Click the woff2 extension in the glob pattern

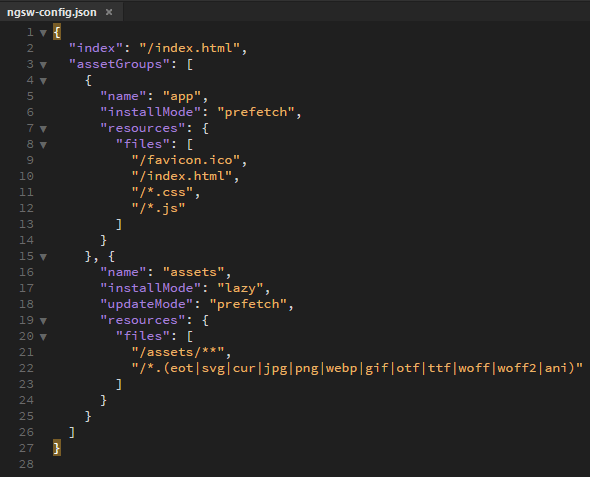coord(516,368)
